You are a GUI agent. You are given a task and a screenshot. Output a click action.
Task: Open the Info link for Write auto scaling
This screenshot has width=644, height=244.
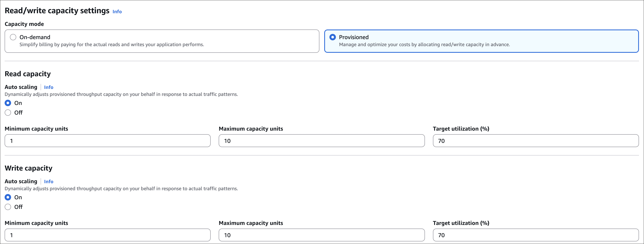tap(48, 181)
